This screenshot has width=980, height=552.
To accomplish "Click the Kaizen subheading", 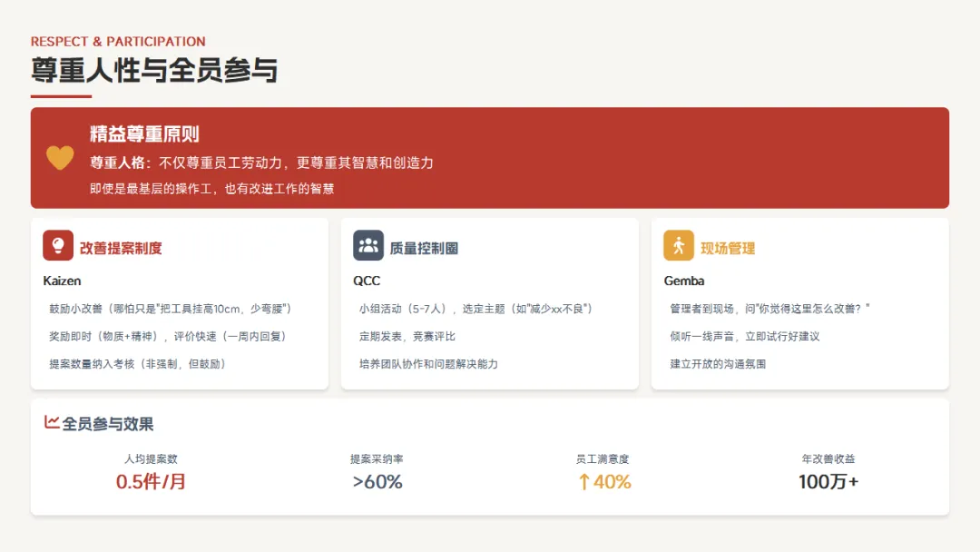I will point(62,281).
